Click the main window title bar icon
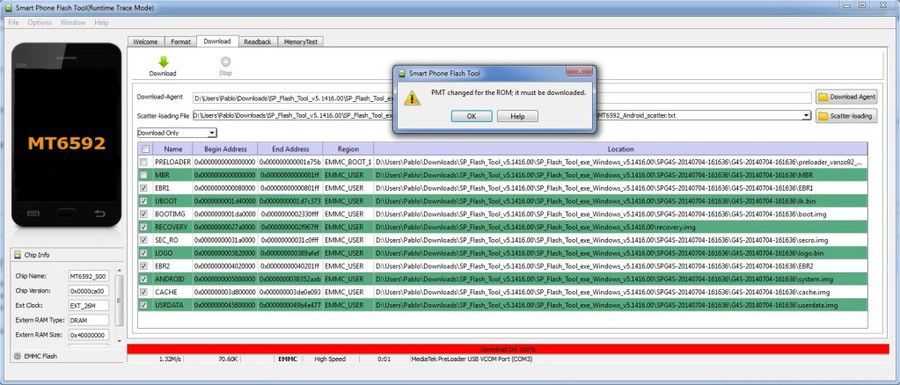Image resolution: width=900 pixels, height=385 pixels. coord(7,9)
